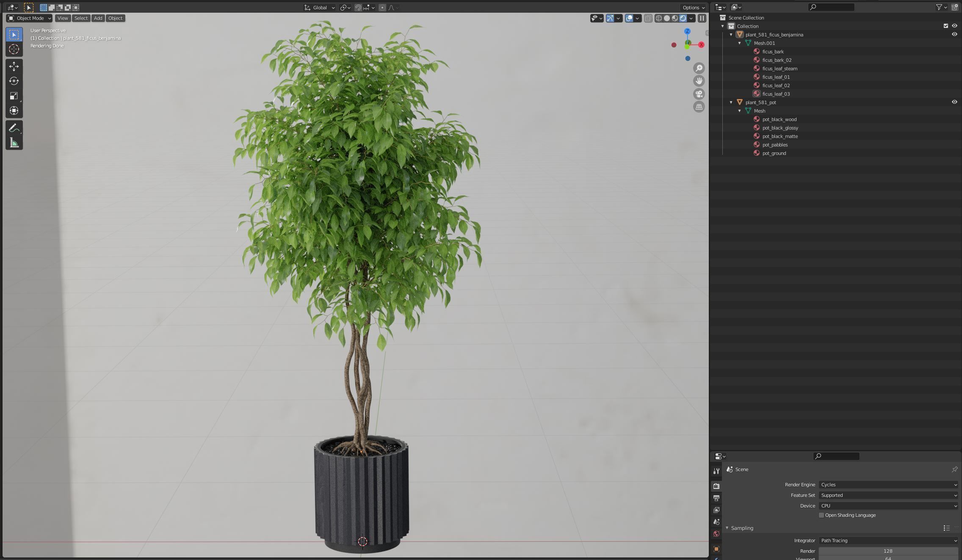Viewport: 962px width, 560px height.
Task: Click the Render samples 128 field
Action: [888, 551]
